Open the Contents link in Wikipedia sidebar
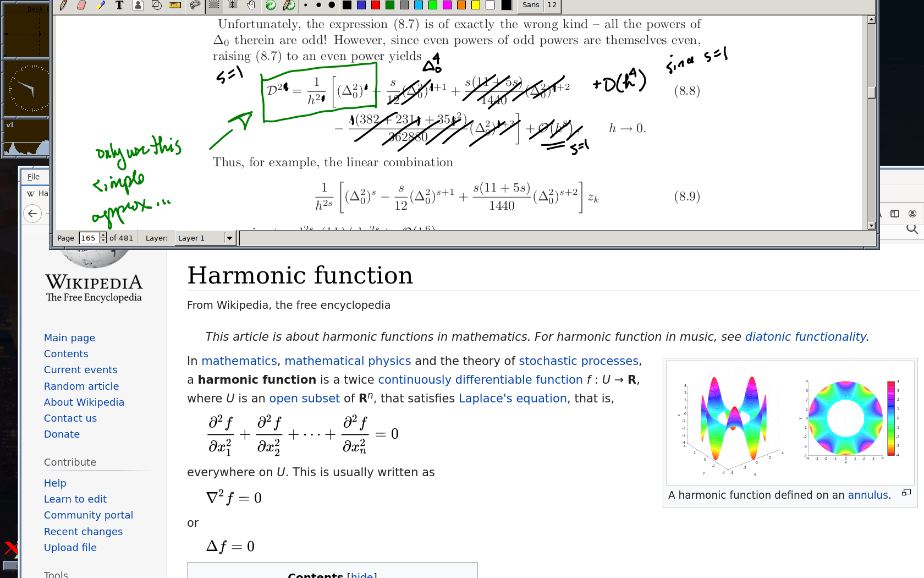The height and width of the screenshot is (578, 924). (x=66, y=354)
